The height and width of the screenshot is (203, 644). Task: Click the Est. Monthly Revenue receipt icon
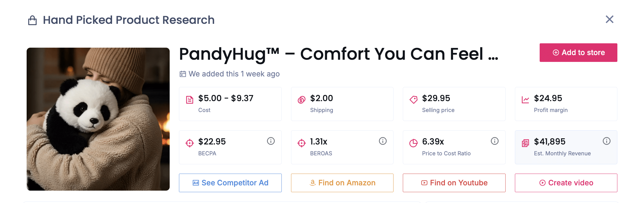(525, 143)
